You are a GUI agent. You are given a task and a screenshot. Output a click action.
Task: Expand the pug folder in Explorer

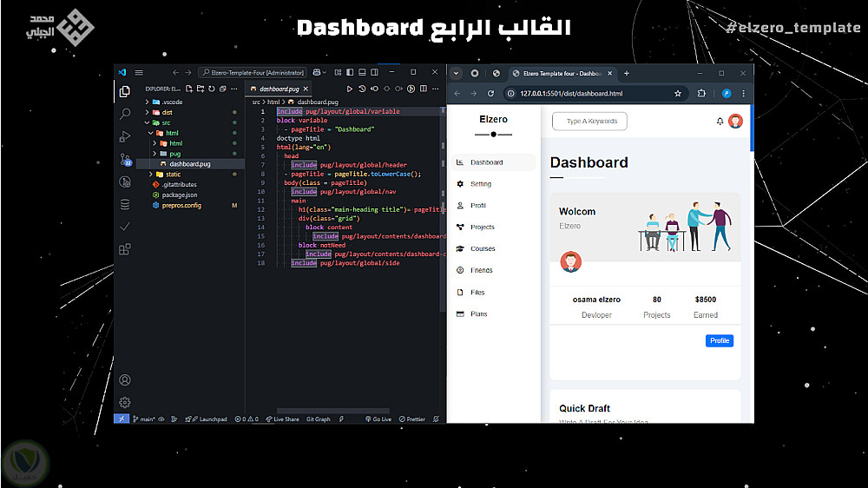190,154
